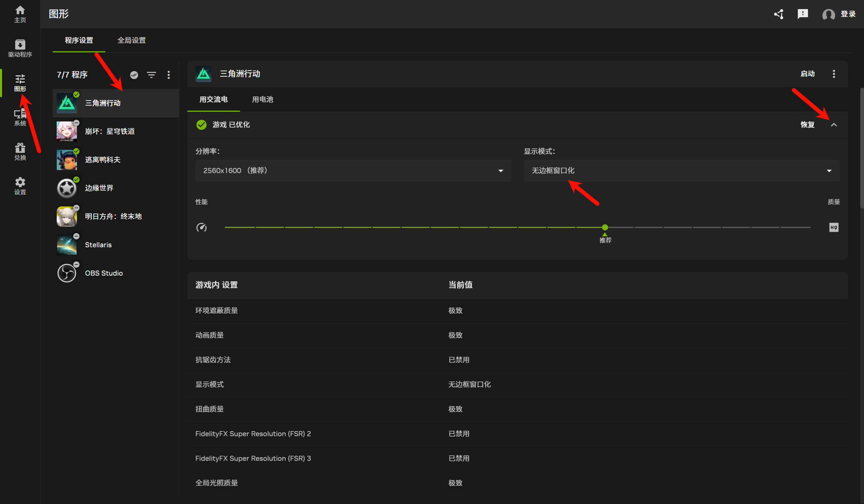The image size is (864, 504).
Task: Select 逃离鸭科夫 in the program list
Action: point(115,160)
